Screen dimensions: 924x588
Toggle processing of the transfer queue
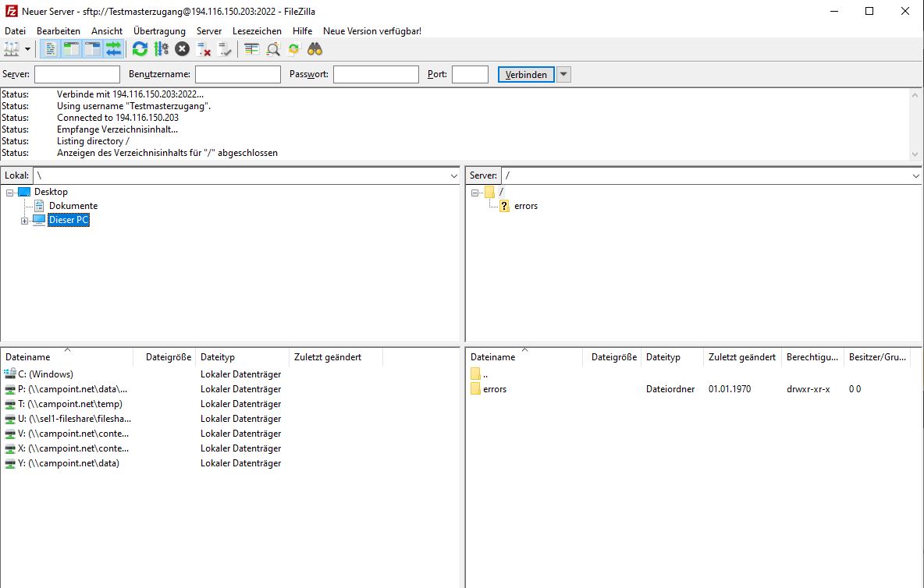pos(161,49)
